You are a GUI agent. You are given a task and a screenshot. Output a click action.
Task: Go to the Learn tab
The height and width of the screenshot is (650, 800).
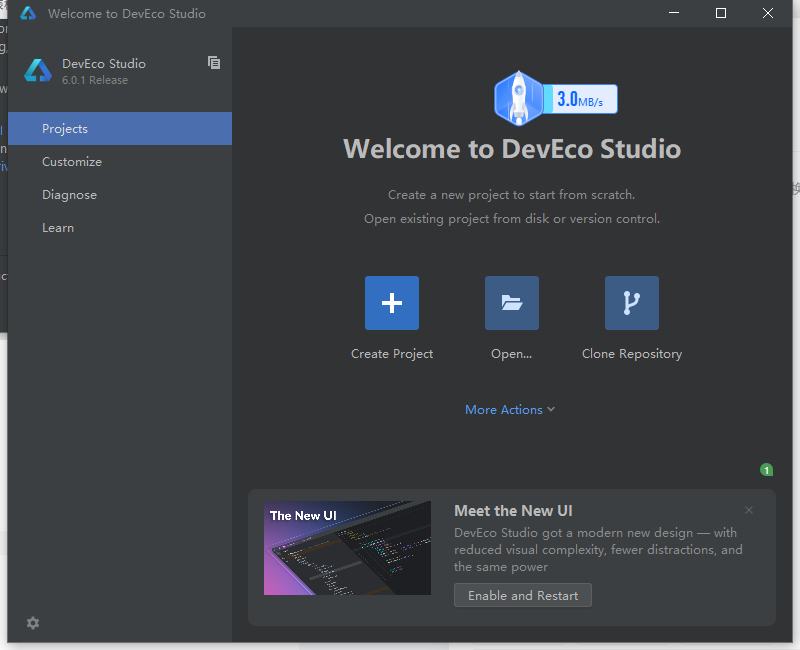point(120,228)
